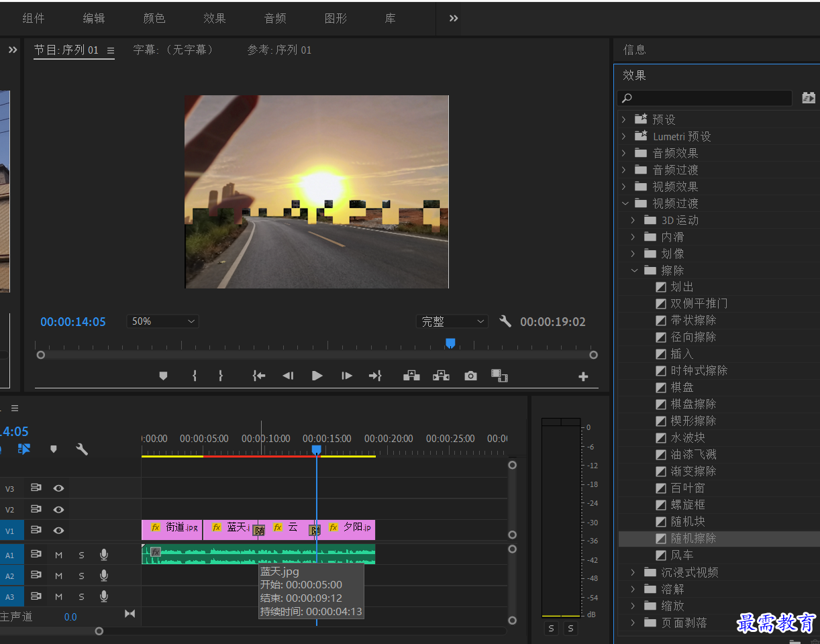This screenshot has width=820, height=644.
Task: Switch to the 颜色 workspace
Action: (154, 19)
